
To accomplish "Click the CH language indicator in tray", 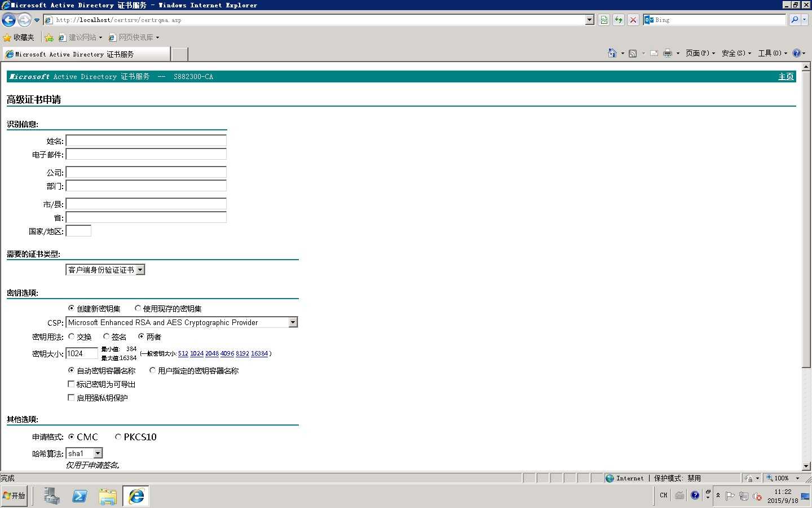I will point(664,496).
